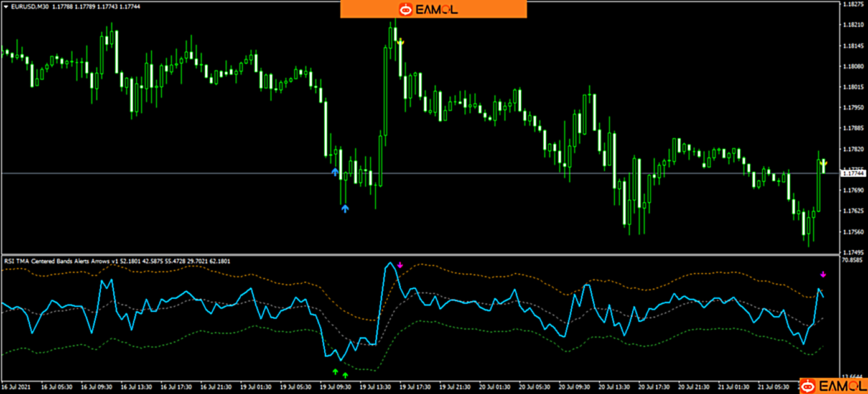The height and width of the screenshot is (394, 868).
Task: Click the 1.18210 level on the price scale
Action: pos(853,25)
